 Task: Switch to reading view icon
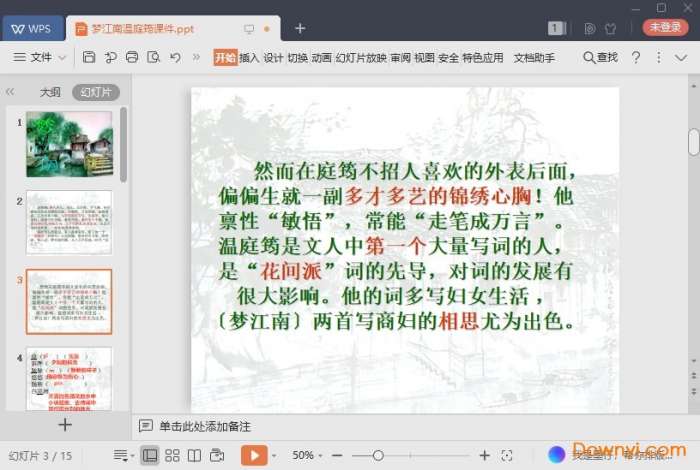tap(194, 455)
